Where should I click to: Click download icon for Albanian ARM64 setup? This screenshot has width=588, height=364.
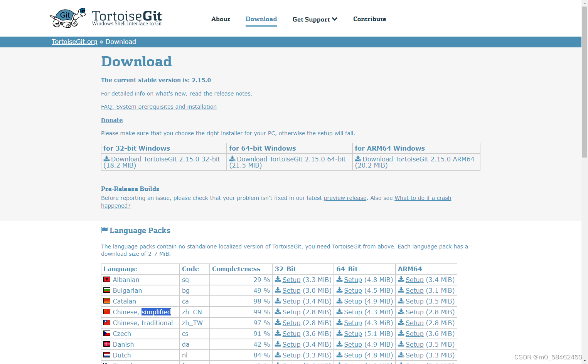tap(401, 279)
